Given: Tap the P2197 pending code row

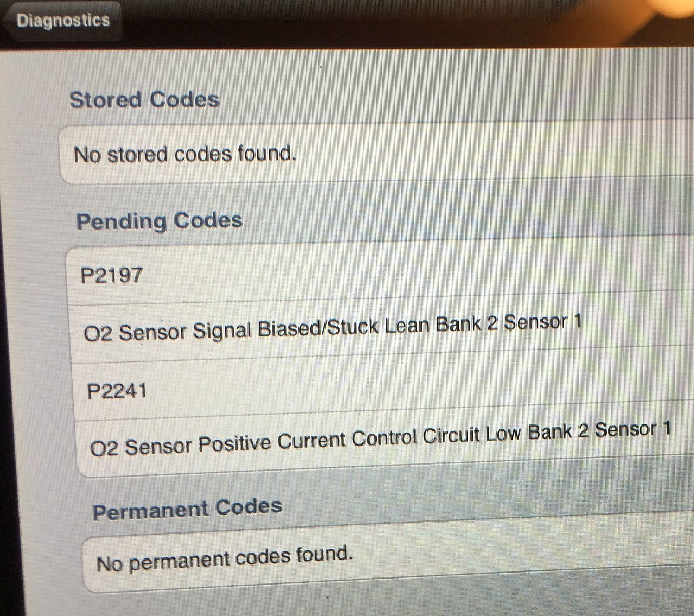Looking at the screenshot, I should coord(381,274).
